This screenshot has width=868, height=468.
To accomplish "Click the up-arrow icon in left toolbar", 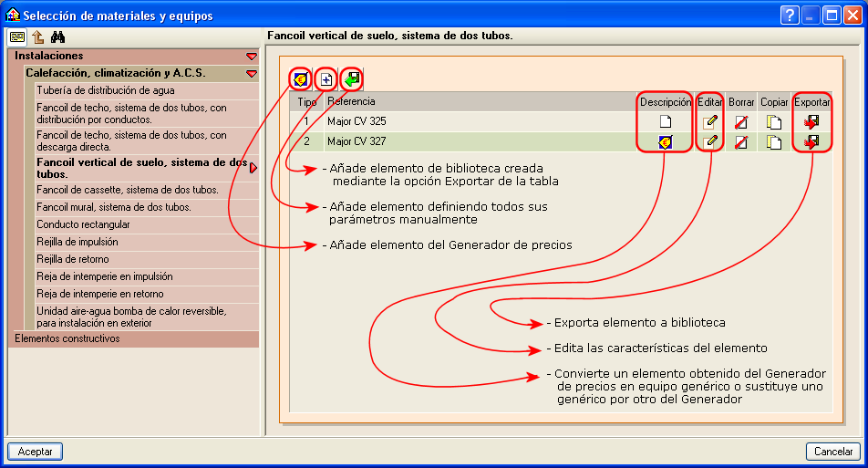I will point(37,37).
